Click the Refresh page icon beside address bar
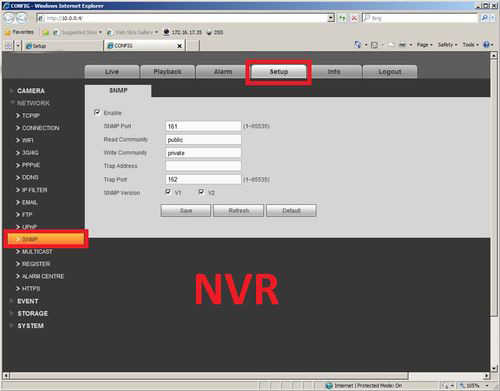This screenshot has height=391, width=500. [x=342, y=18]
